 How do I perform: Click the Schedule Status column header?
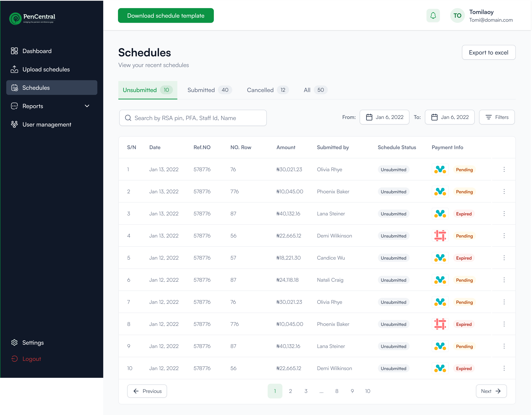(397, 147)
